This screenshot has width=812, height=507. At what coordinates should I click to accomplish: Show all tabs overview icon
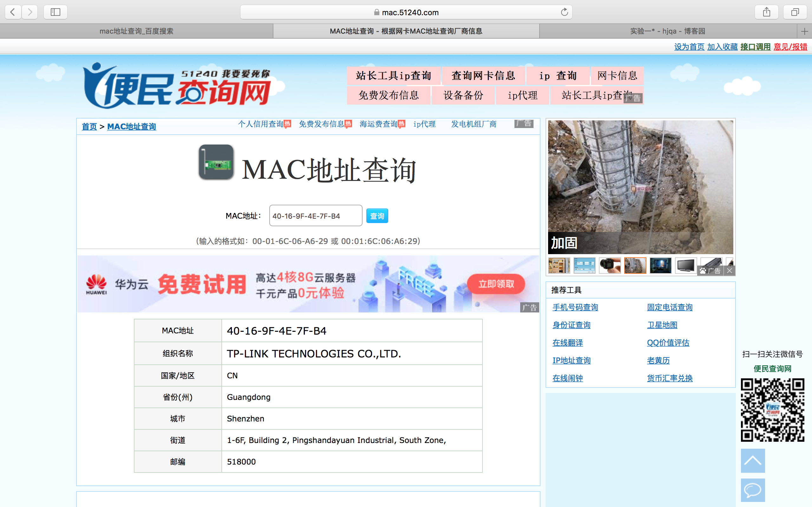795,12
